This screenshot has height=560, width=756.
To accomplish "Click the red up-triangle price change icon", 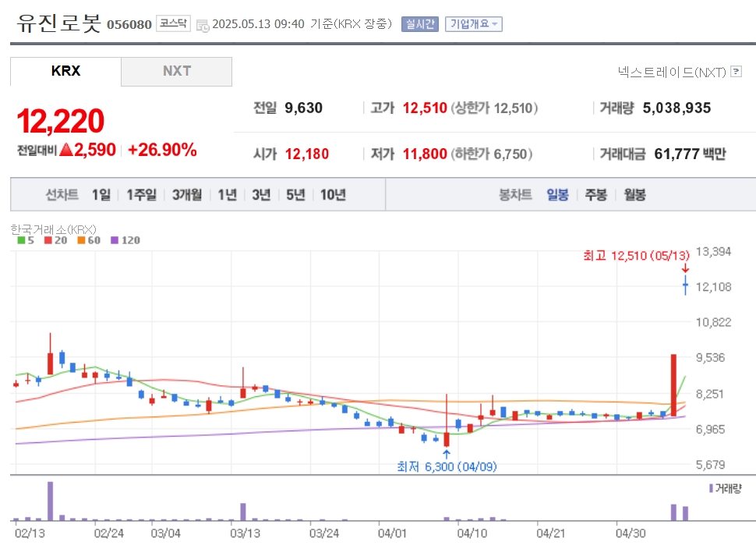I will 66,150.
